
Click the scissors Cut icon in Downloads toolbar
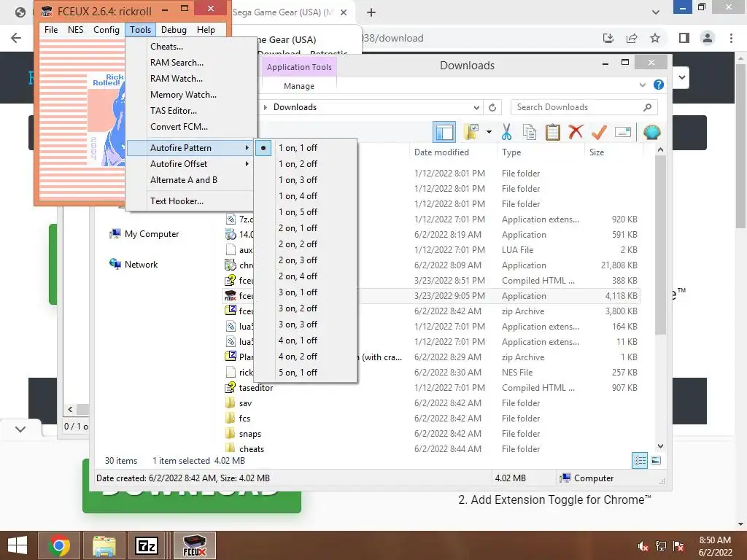click(506, 132)
